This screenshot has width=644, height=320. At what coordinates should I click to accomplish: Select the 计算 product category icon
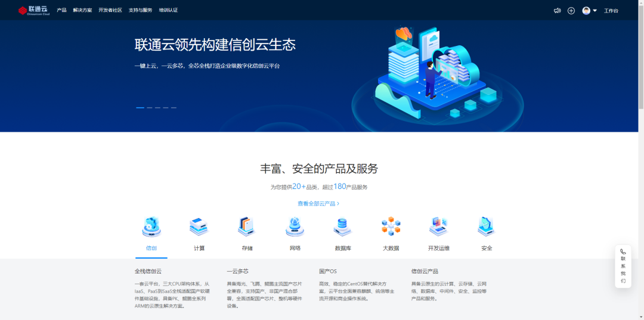tap(199, 227)
